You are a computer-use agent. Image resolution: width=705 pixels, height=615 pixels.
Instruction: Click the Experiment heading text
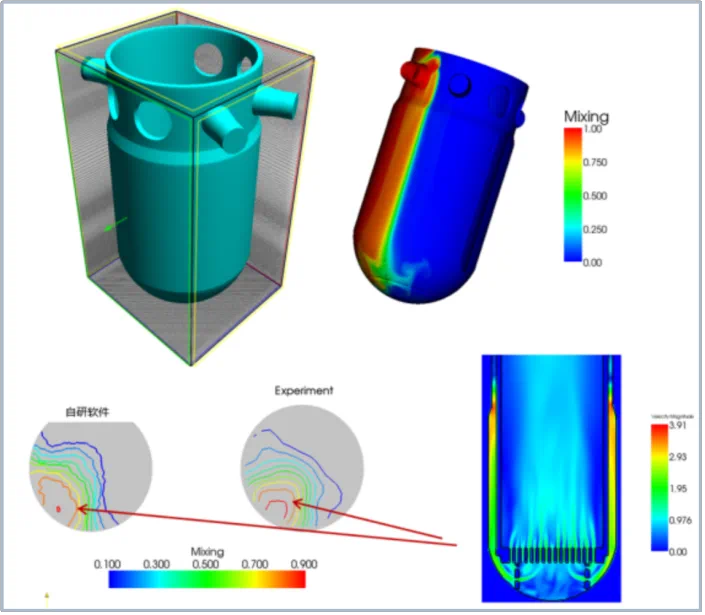click(x=305, y=392)
